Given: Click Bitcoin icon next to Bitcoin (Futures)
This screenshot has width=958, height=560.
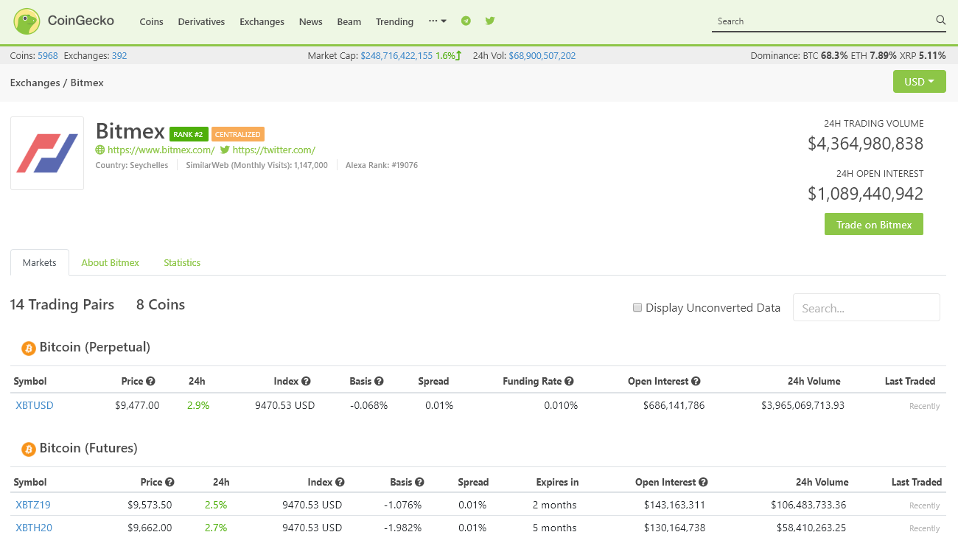Looking at the screenshot, I should [29, 449].
